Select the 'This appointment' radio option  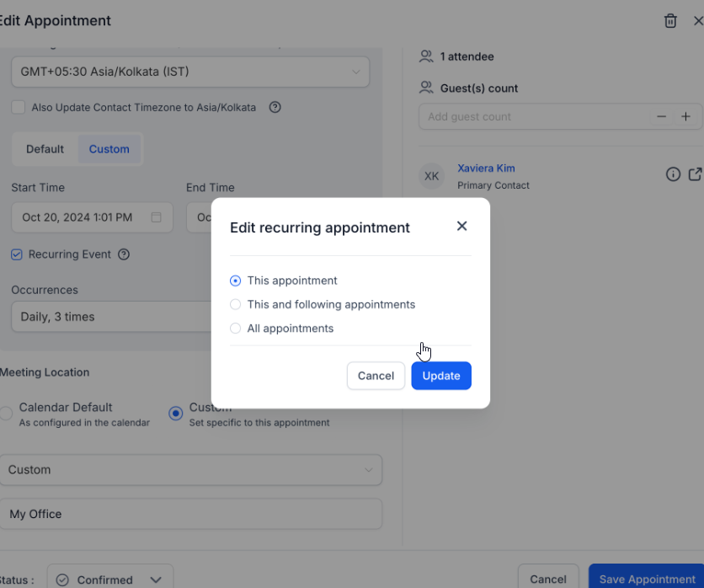(236, 281)
